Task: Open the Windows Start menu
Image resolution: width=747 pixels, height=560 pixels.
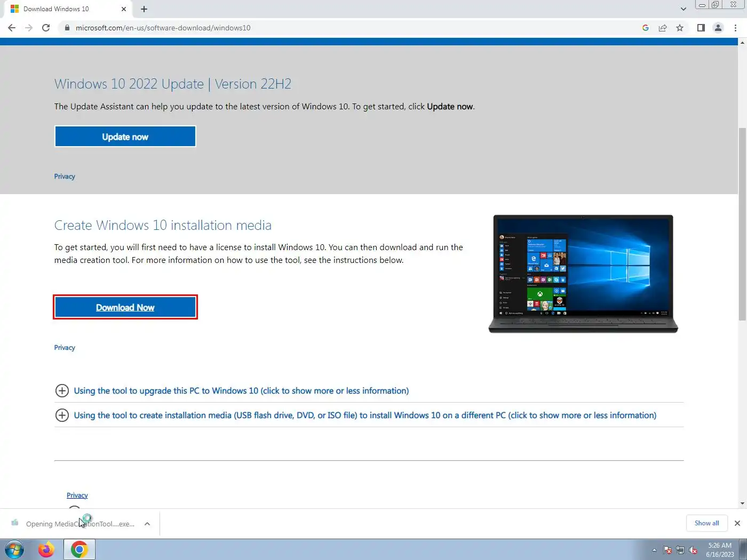Action: [14, 549]
